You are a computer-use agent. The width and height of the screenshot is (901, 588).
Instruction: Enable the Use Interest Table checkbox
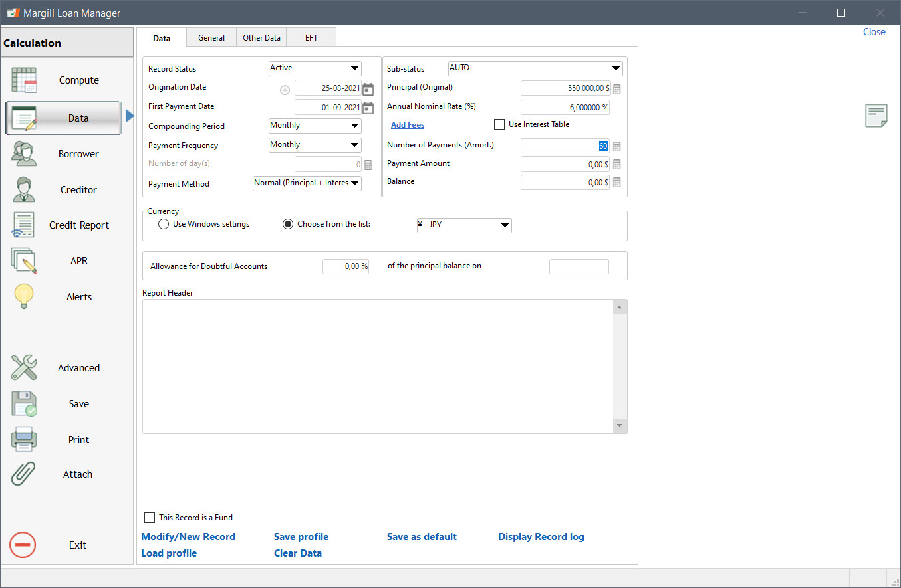coord(499,124)
